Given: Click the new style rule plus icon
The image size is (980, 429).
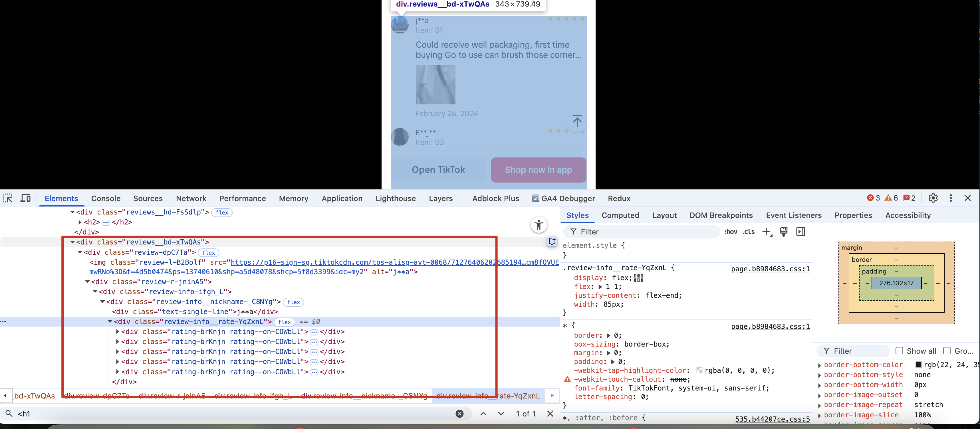Looking at the screenshot, I should coord(767,232).
